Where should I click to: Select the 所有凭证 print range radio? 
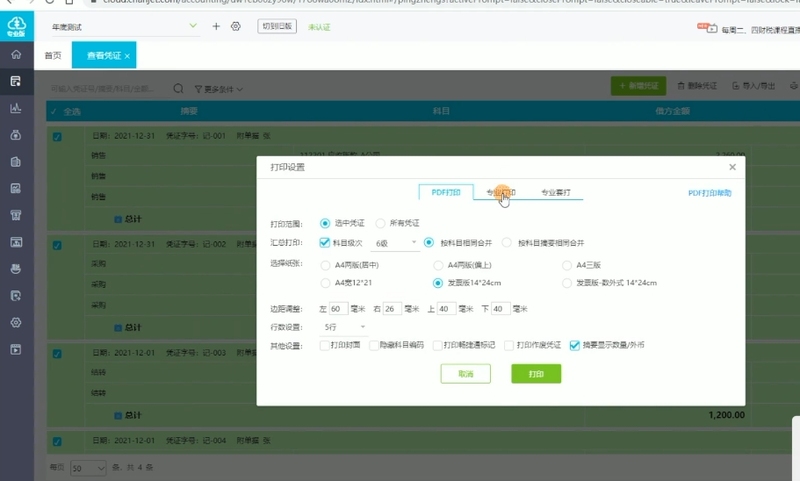click(x=381, y=222)
